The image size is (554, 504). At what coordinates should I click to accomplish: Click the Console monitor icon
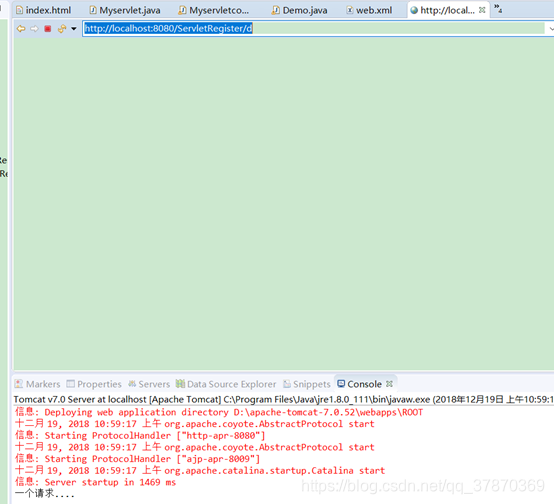(x=341, y=383)
